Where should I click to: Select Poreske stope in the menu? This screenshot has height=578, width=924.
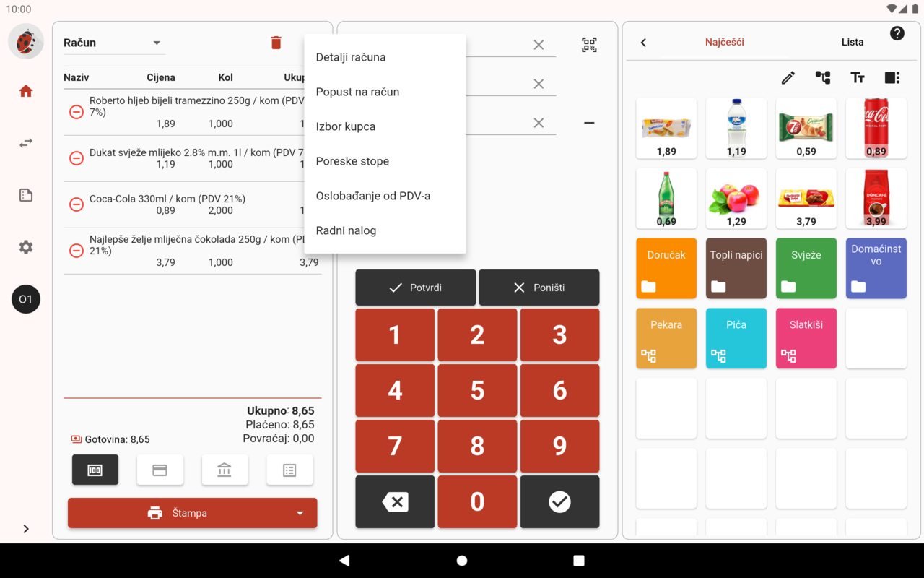pyautogui.click(x=385, y=161)
